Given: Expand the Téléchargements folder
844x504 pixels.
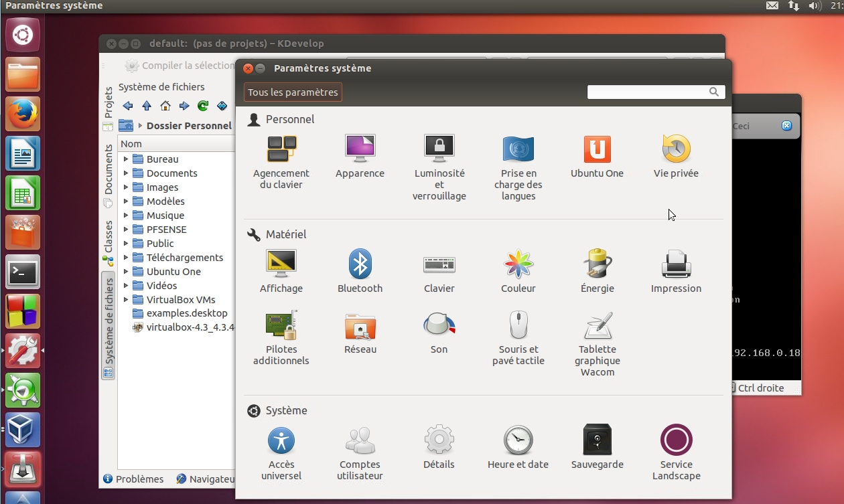Looking at the screenshot, I should coord(125,258).
